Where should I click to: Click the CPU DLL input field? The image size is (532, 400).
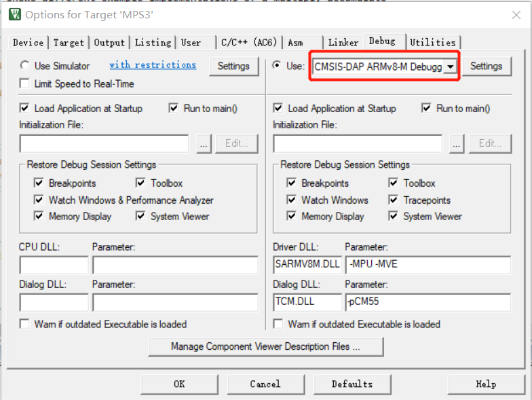(54, 265)
